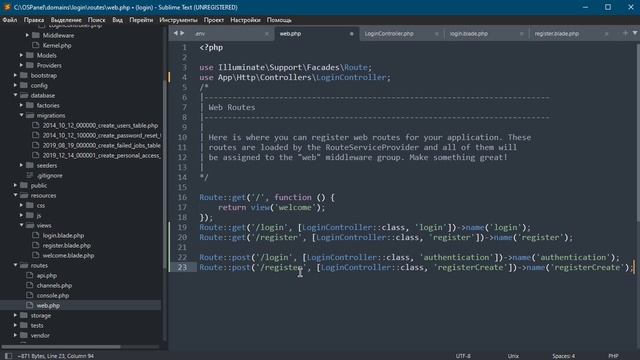Change syntax PHP in status bar
The image size is (640, 360).
click(x=613, y=356)
